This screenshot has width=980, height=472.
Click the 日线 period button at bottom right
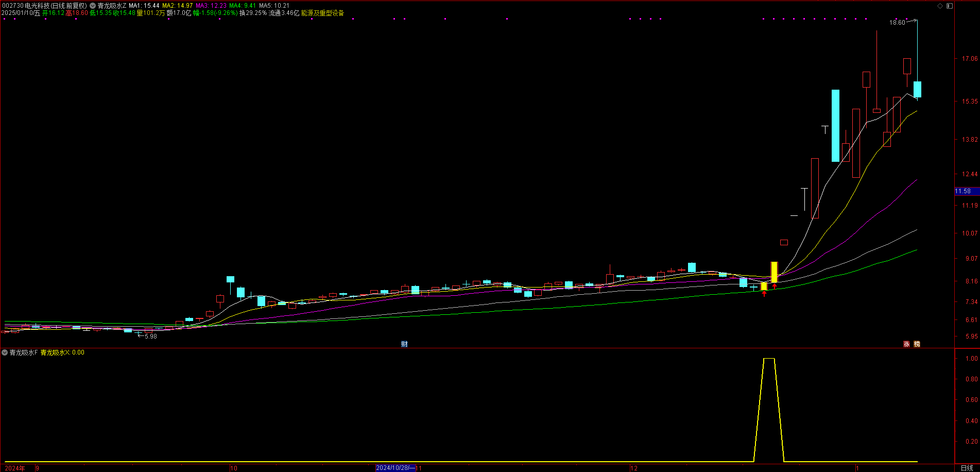(967, 468)
